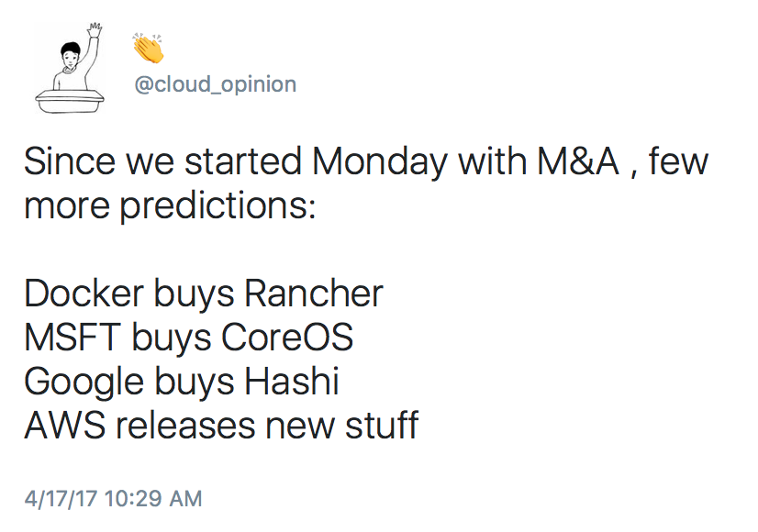Open the 4/17/17 10:29 AM timestamp
This screenshot has height=532, width=758.
[113, 499]
